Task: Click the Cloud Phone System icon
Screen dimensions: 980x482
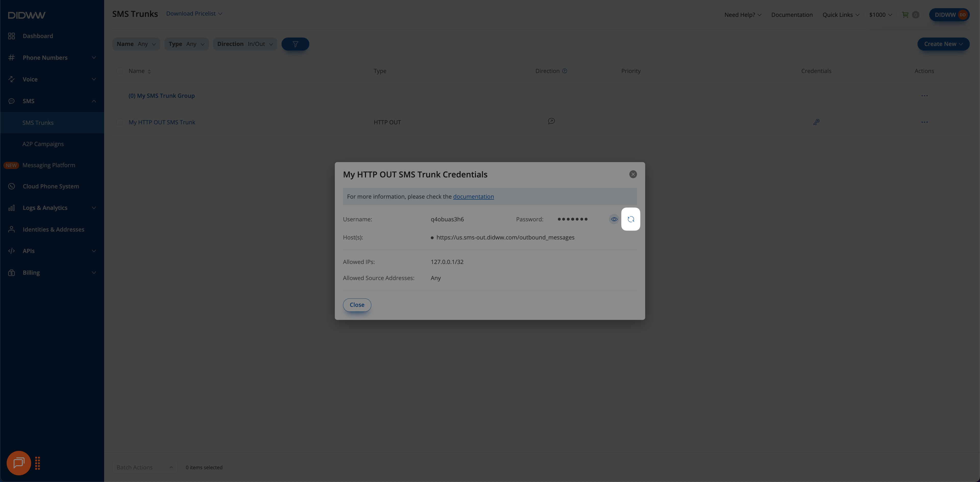Action: pos(11,186)
